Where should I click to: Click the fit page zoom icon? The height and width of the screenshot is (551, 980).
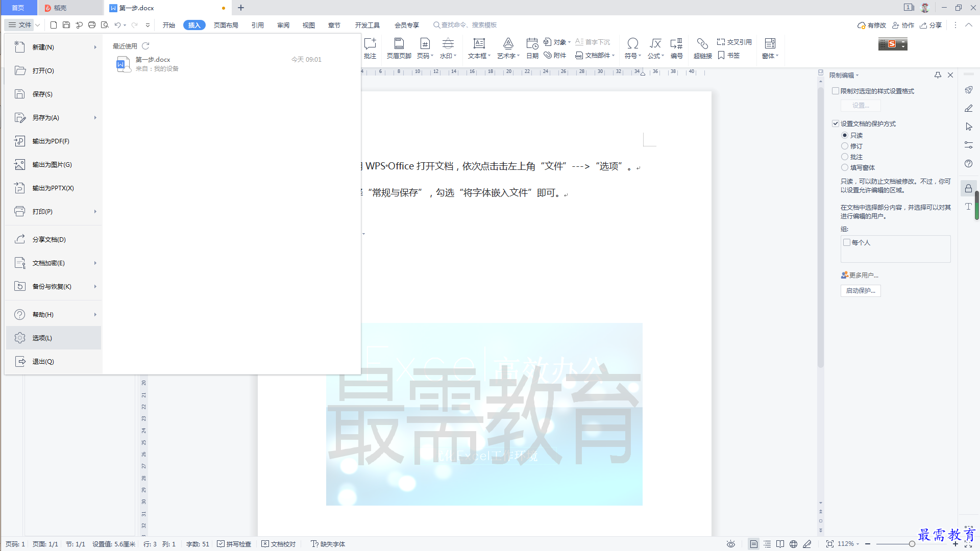pos(830,544)
